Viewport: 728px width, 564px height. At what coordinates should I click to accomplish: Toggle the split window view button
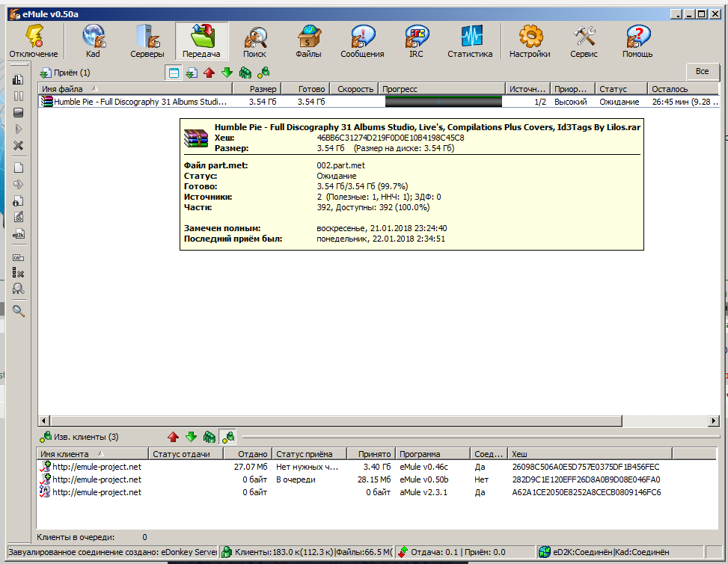(173, 73)
